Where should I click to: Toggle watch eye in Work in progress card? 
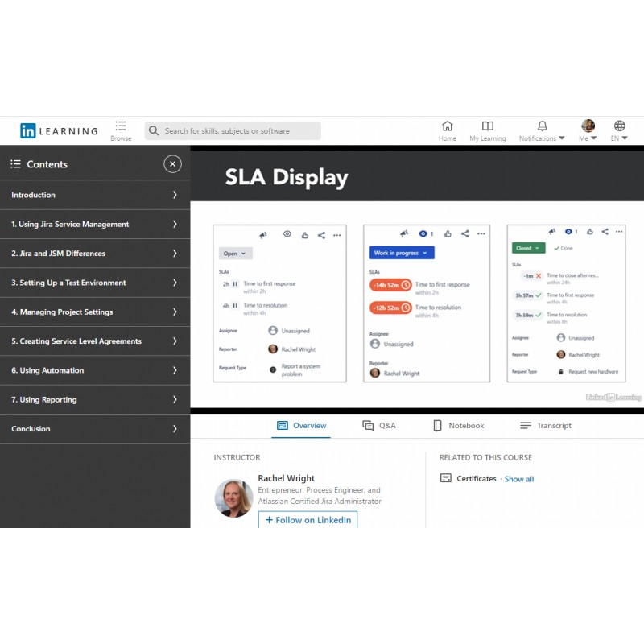click(x=423, y=233)
